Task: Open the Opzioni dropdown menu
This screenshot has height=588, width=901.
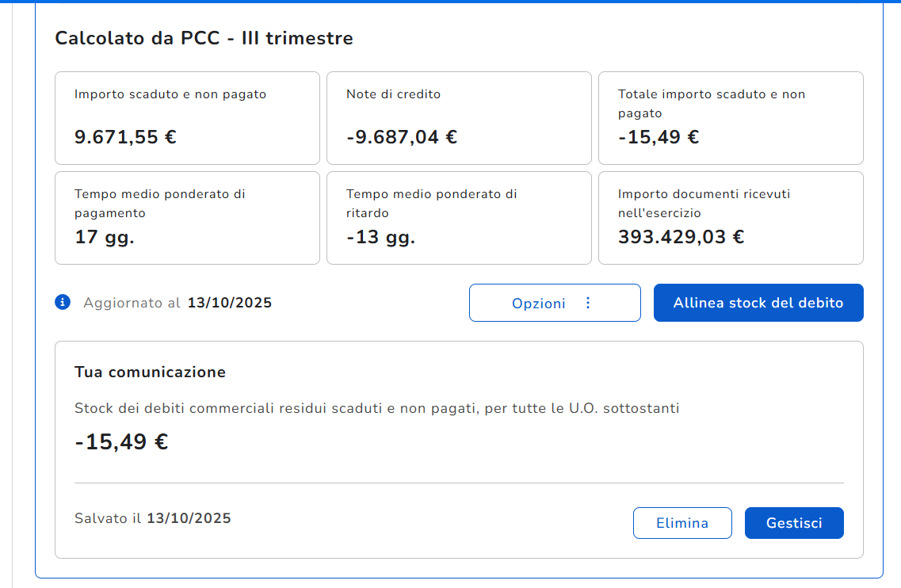Action: [x=554, y=303]
